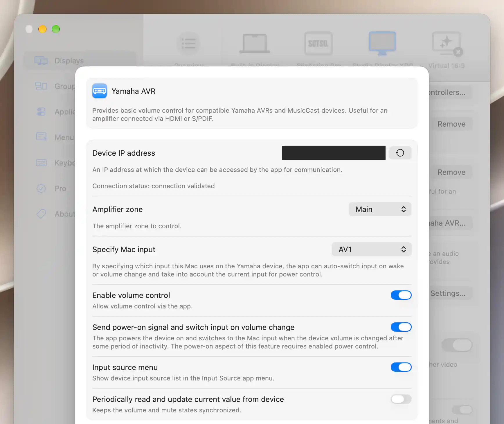Click the yellow minimize window button
Screen dimensions: 504x424
(42, 29)
